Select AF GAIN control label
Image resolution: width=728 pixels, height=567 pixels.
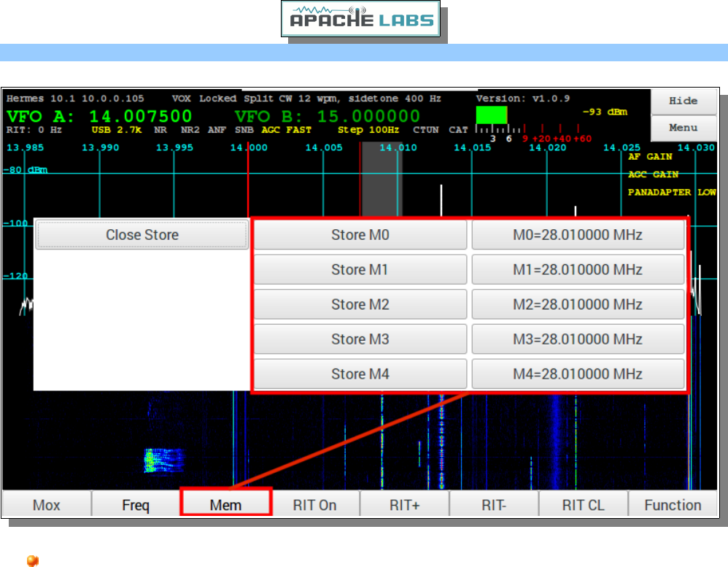650,157
